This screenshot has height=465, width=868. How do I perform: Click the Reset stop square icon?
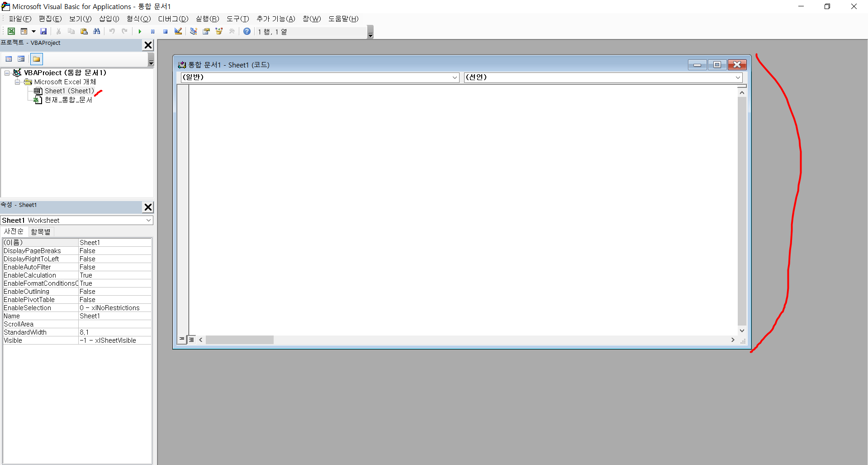coord(165,31)
